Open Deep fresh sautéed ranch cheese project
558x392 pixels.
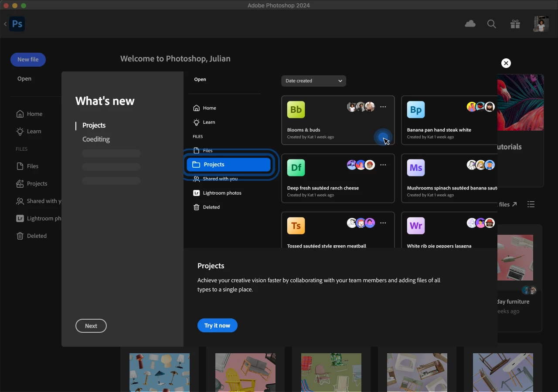(338, 178)
